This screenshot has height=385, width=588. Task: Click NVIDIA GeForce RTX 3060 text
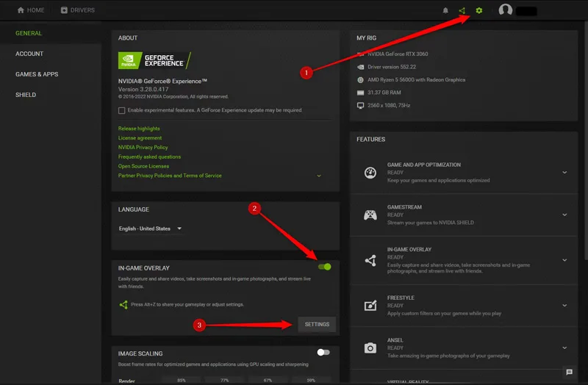pos(398,54)
